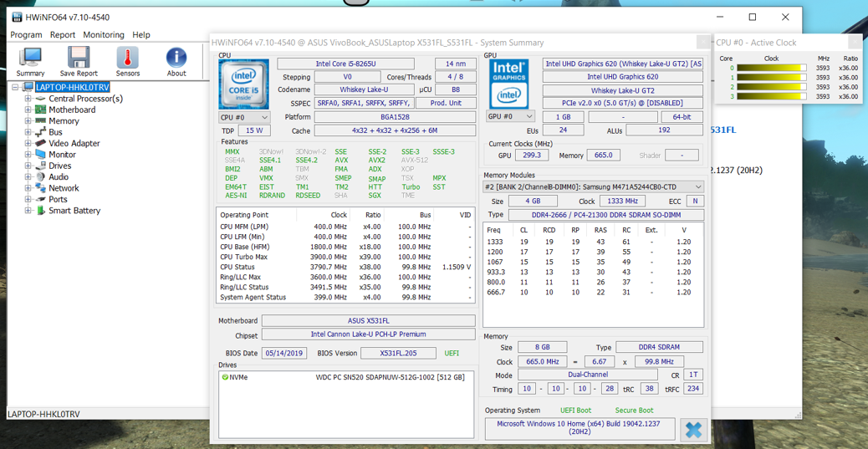Click the CPU Status operating point row
Viewport: 868px width, 449px height.
tap(345, 267)
